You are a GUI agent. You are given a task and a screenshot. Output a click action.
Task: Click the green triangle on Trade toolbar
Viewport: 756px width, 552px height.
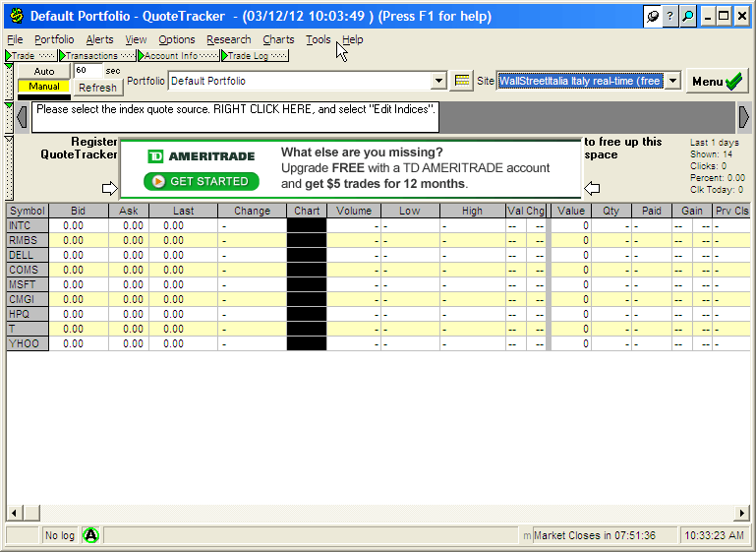(9, 55)
